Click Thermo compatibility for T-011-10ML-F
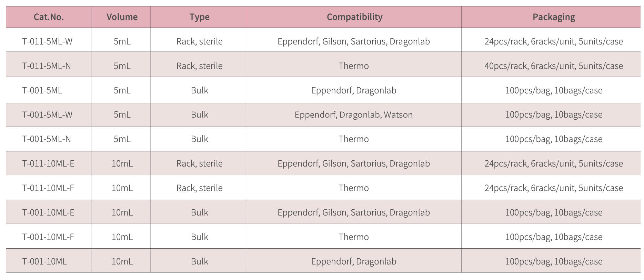 click(353, 188)
